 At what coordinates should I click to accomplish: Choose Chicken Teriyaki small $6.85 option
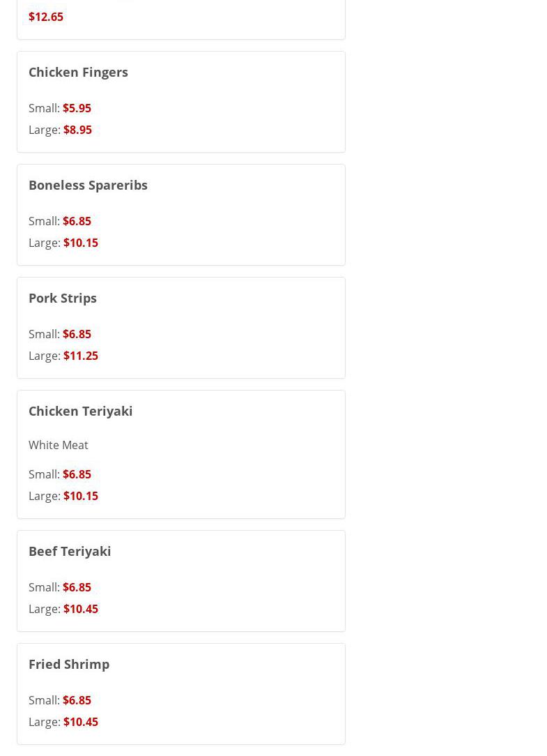77,474
